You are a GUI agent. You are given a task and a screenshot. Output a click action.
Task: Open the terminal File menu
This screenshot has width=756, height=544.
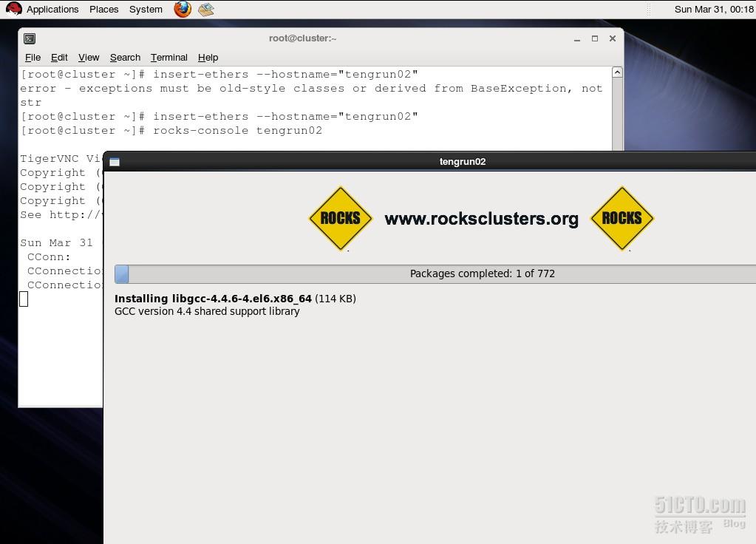[33, 58]
